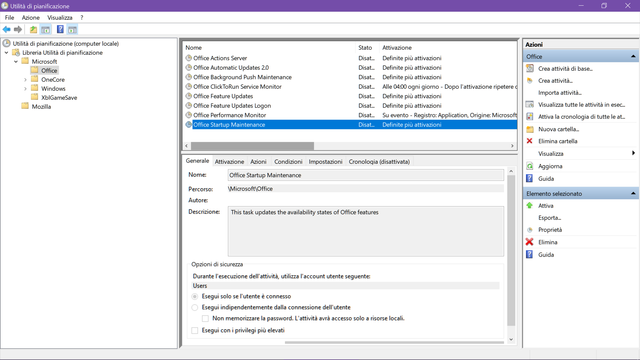The height and width of the screenshot is (360, 640).
Task: Select Esegui solo se l'utente è connesso
Action: 195,296
